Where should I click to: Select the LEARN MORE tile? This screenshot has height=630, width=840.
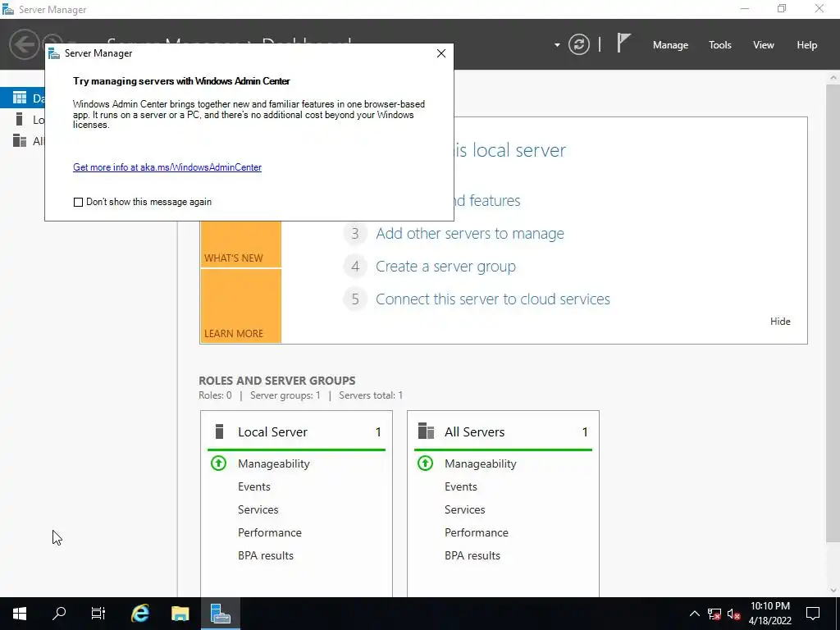tap(240, 306)
